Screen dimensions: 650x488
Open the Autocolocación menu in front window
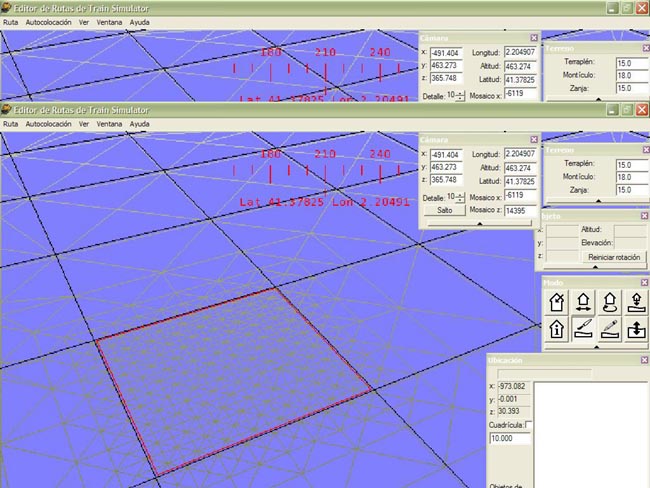pyautogui.click(x=47, y=124)
